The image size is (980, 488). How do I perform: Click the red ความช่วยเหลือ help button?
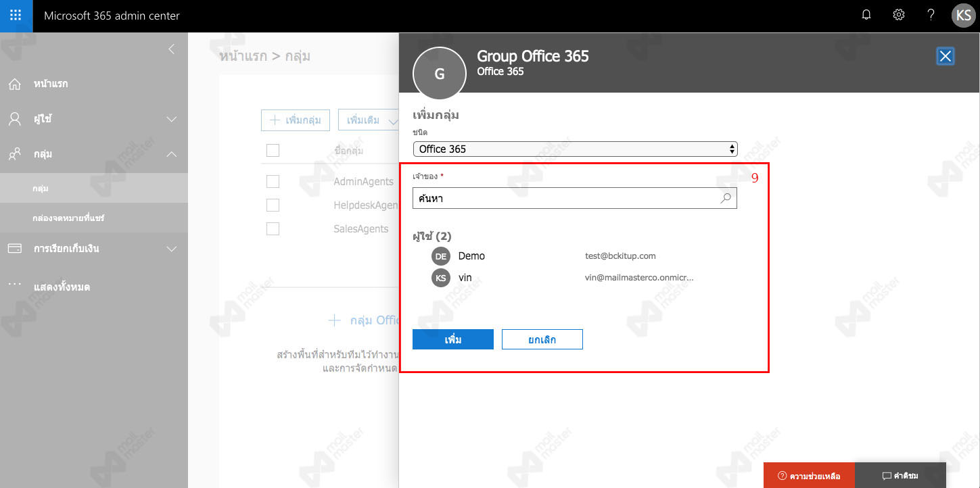(809, 475)
